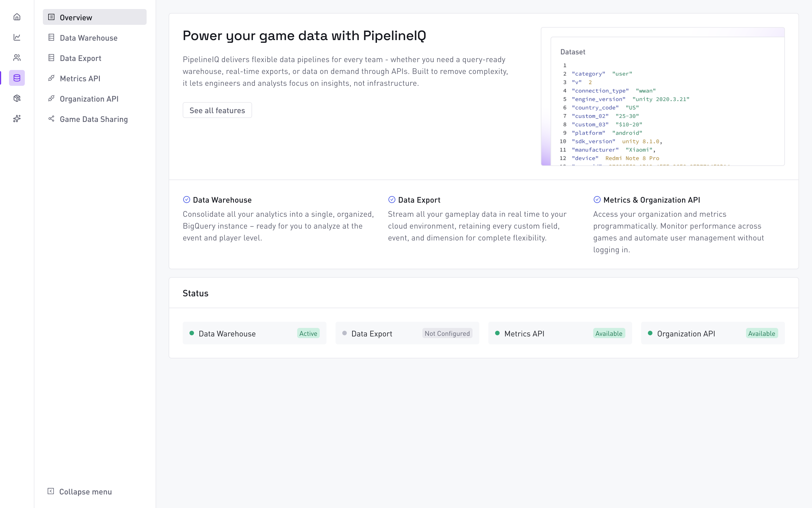Select the "country_code" line in Dataset

tap(605, 108)
